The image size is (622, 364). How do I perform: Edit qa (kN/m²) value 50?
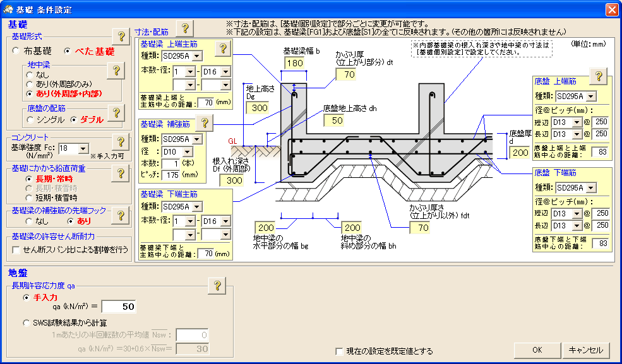click(119, 307)
